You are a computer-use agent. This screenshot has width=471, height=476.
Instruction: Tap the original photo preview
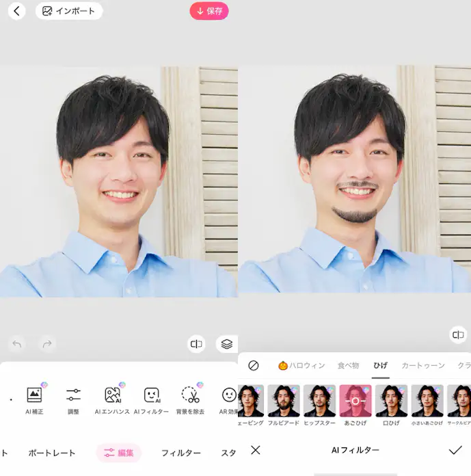[119, 181]
